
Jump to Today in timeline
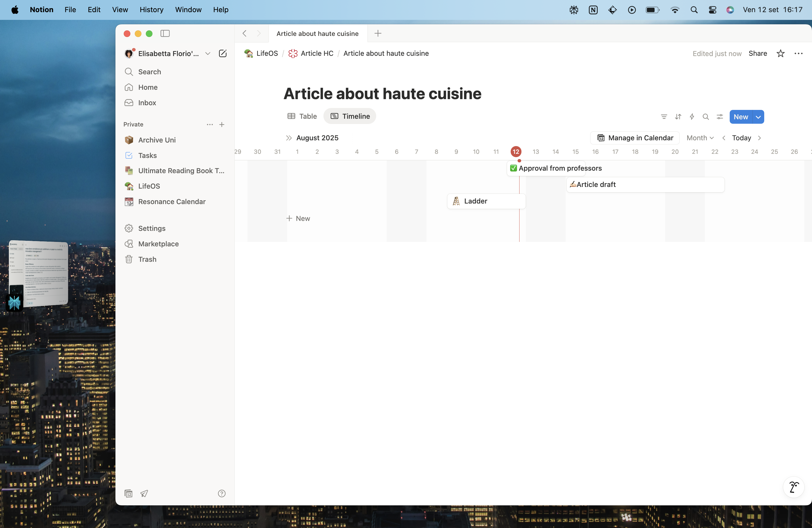pos(741,138)
